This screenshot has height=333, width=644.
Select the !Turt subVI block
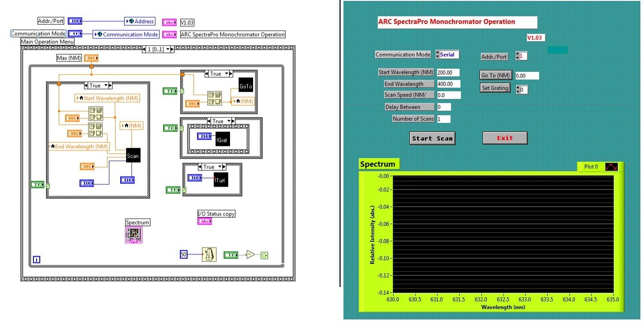221,179
